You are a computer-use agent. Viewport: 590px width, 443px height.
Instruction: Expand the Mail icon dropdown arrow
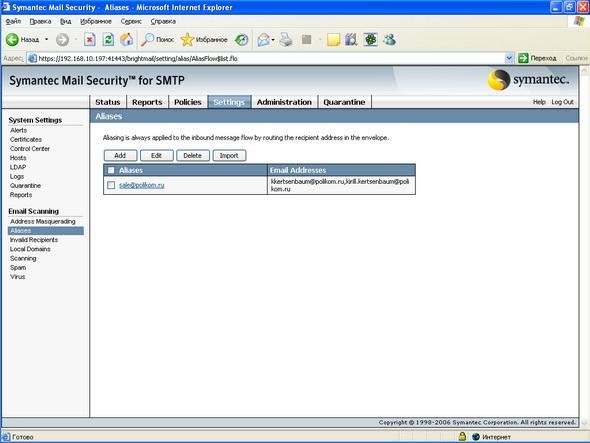coord(273,40)
